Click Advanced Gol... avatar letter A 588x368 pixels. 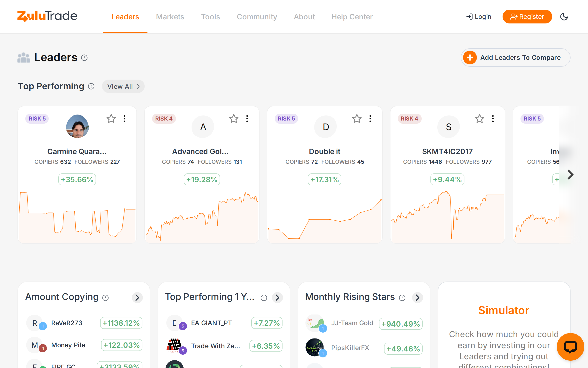coord(203,127)
